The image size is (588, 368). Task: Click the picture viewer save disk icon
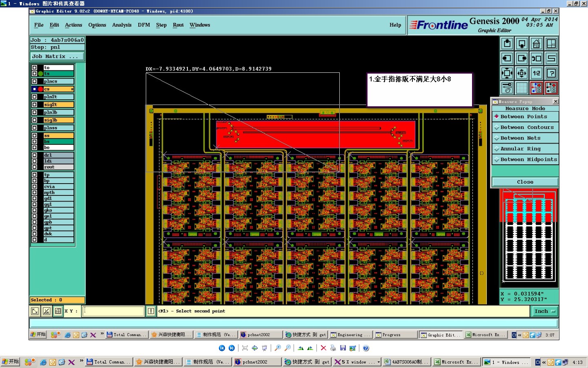pos(343,348)
